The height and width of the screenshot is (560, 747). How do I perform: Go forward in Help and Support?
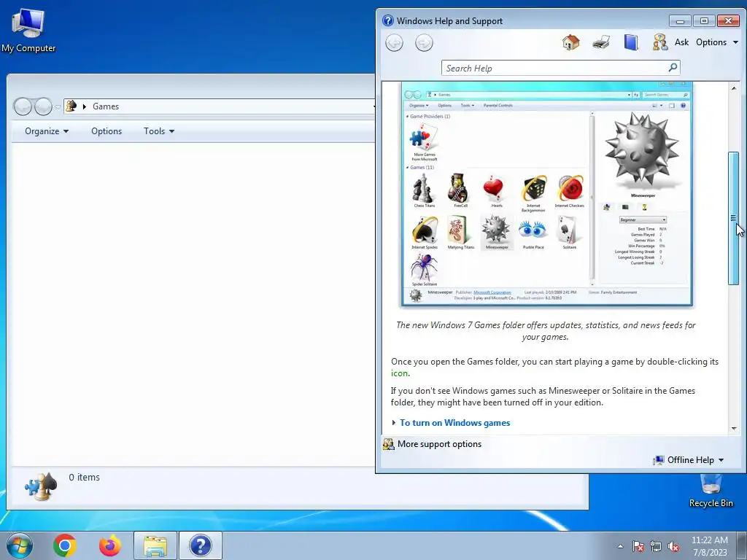[424, 43]
